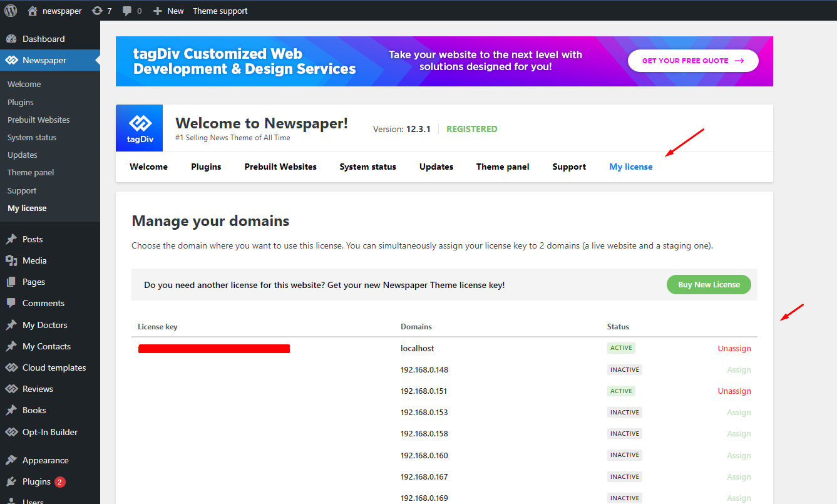Assign license to 192.168.0.158
Screen dimensions: 837x504
pyautogui.click(x=739, y=433)
